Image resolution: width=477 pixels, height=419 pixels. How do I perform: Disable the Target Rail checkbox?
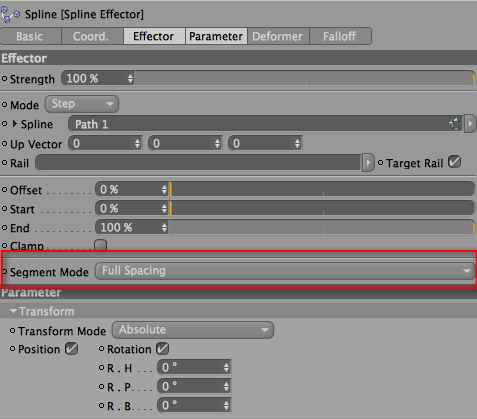point(454,162)
